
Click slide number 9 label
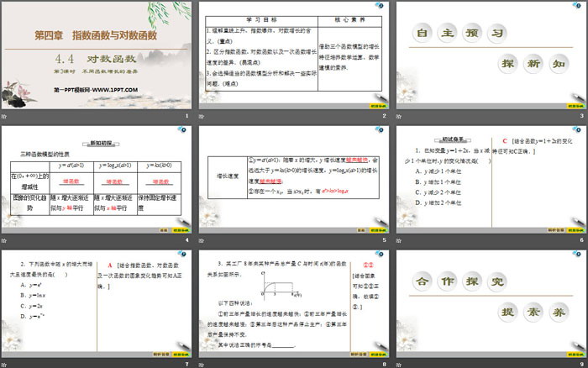click(x=581, y=365)
